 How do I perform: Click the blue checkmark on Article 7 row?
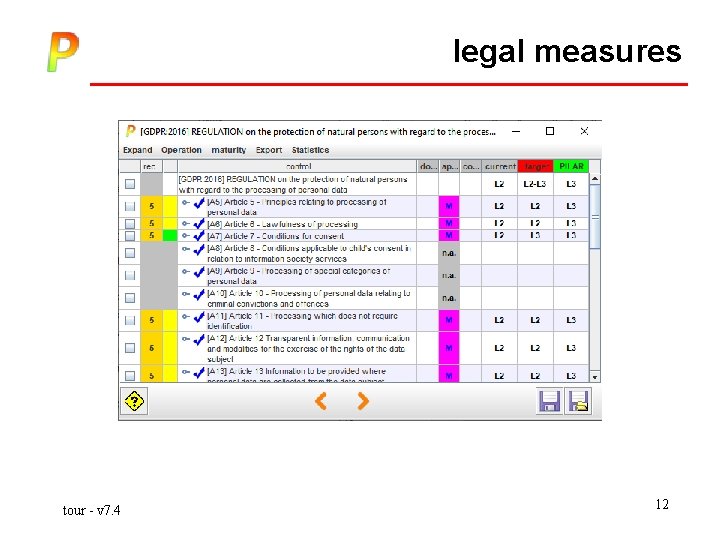(x=199, y=236)
